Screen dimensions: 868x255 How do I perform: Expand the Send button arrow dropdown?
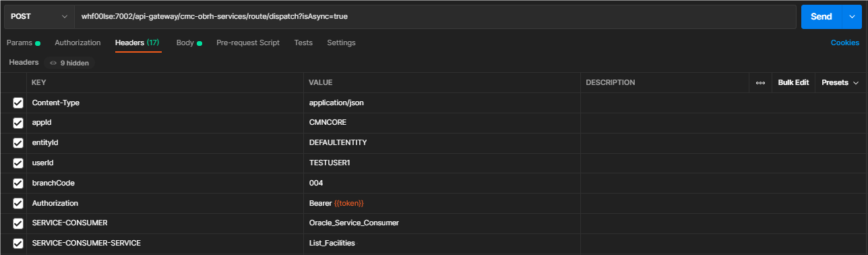click(x=852, y=16)
